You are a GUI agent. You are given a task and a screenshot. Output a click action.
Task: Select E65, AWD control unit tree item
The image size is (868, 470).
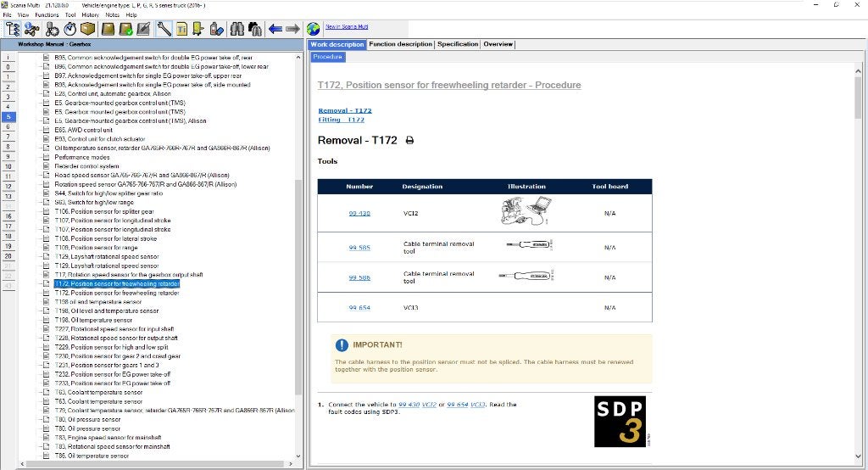tap(83, 131)
